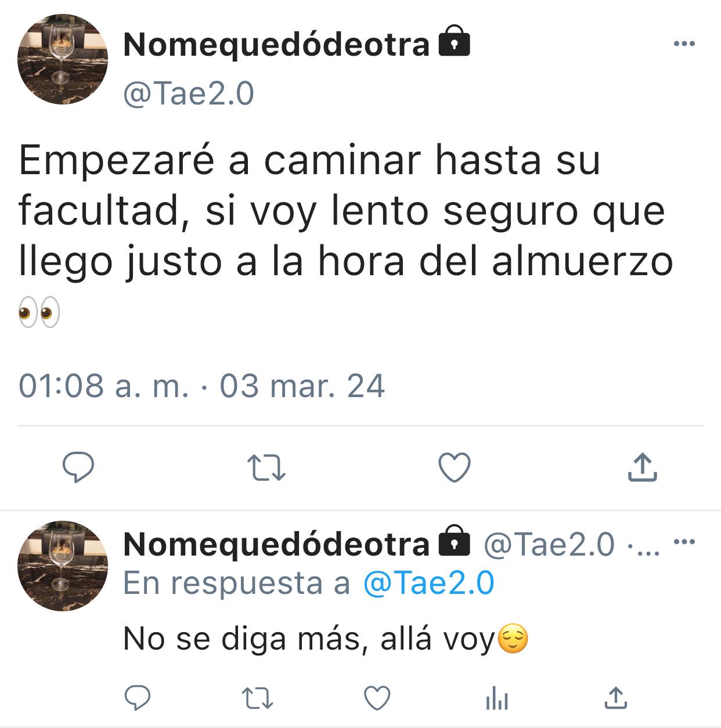Open Nomequedódeotra profile from main tweet name
Viewport: 721px width, 728px height.
276,45
